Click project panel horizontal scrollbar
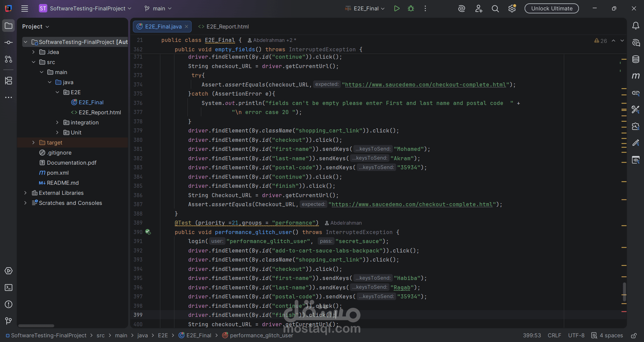 [x=36, y=326]
